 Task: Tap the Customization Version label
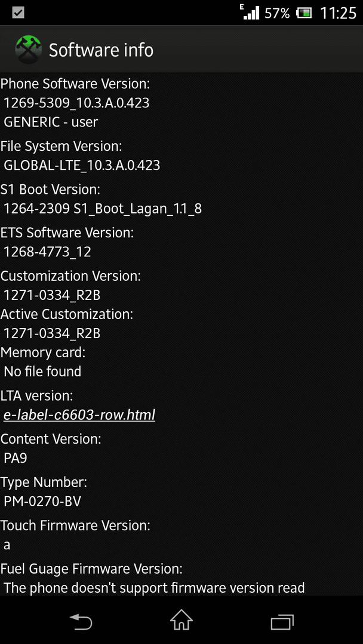click(70, 276)
